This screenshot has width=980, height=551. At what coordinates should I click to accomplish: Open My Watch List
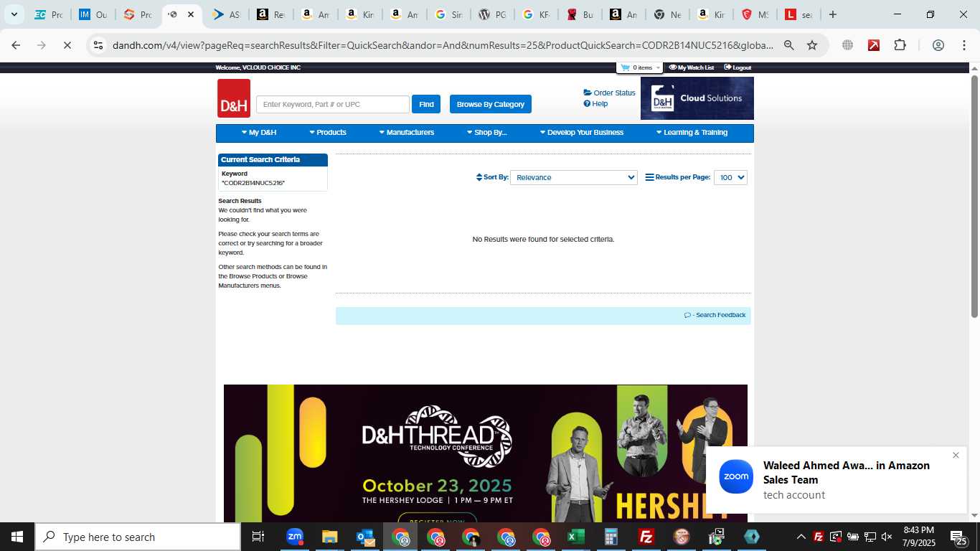coord(692,67)
